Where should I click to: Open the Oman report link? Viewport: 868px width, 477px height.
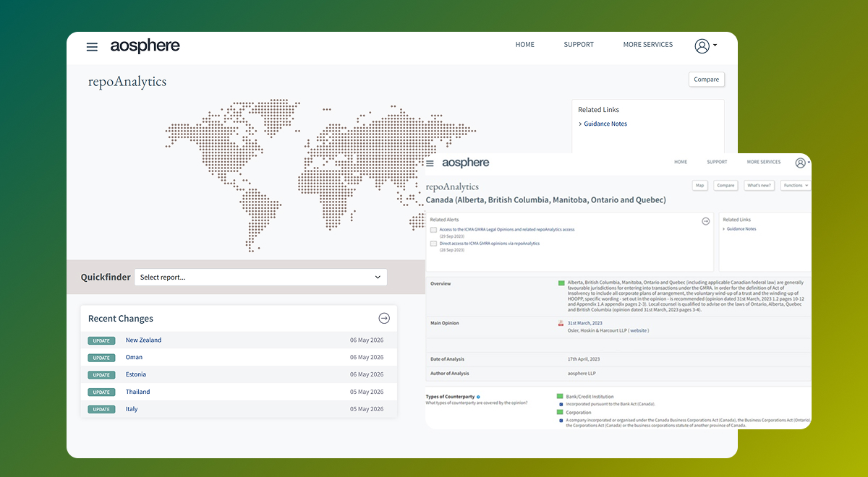[x=134, y=358]
